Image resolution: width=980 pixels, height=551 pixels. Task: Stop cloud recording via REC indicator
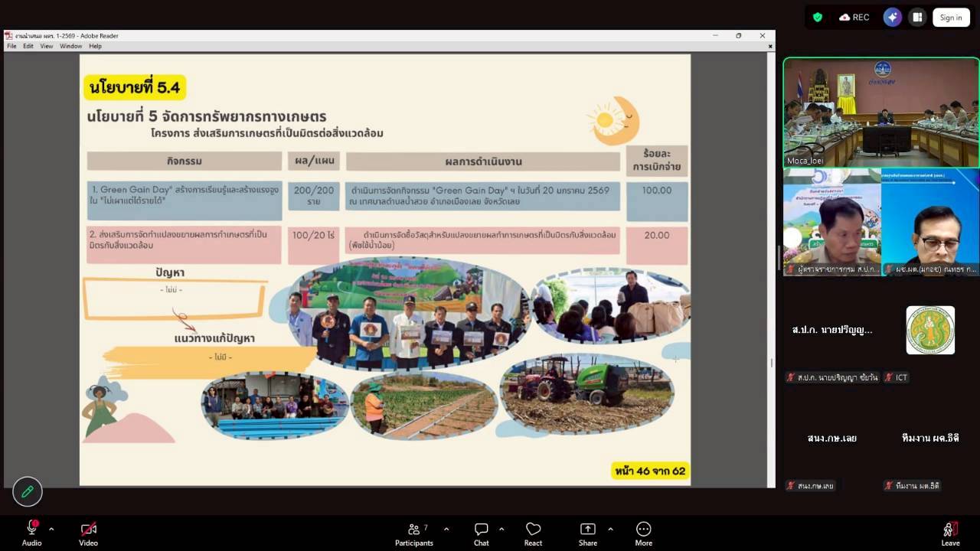pos(854,17)
